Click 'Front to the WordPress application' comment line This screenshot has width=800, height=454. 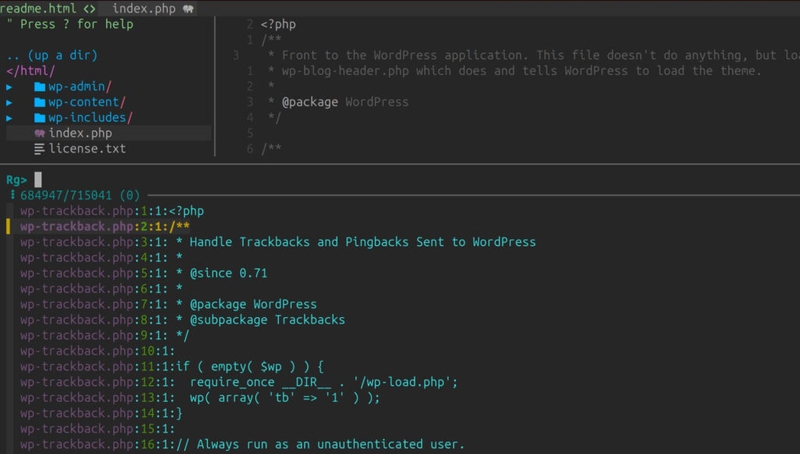point(534,55)
